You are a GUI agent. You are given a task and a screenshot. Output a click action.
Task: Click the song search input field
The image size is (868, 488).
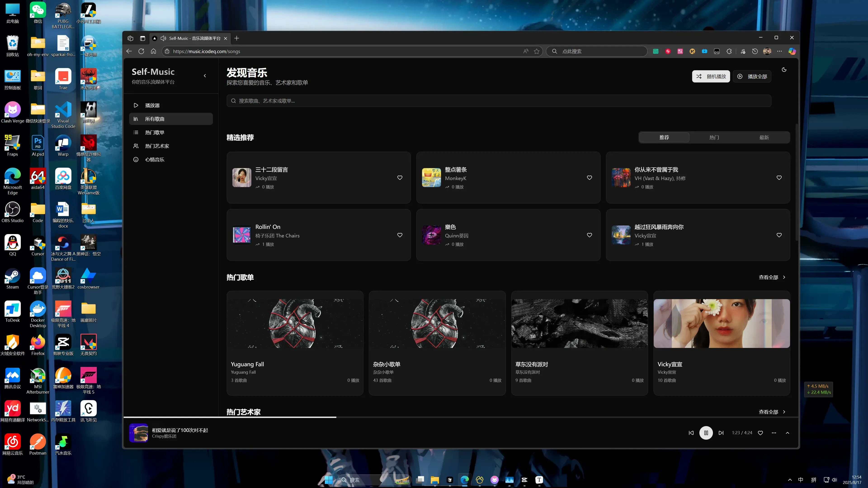499,101
